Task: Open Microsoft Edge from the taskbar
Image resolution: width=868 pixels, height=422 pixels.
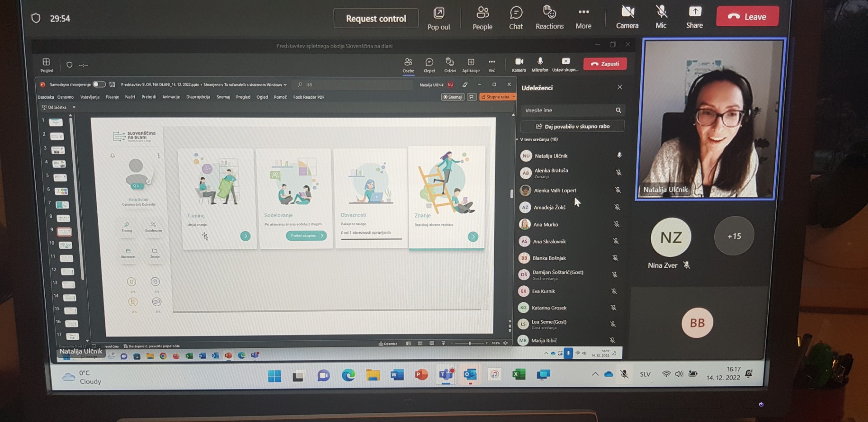Action: point(348,375)
